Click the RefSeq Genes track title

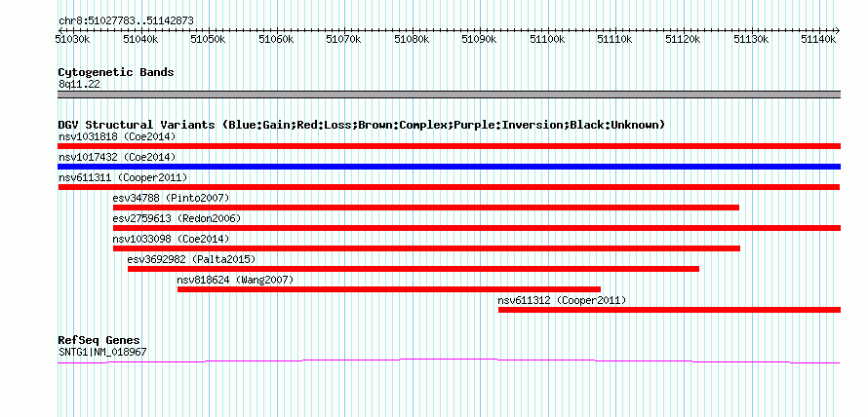[99, 340]
